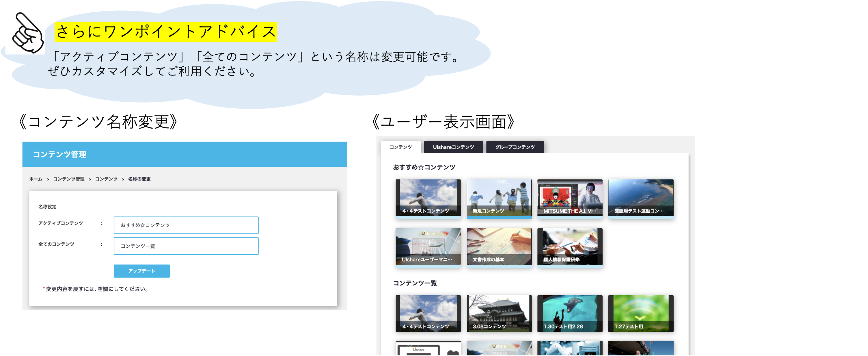This screenshot has height=356, width=868.
Task: Open コンテンツ breadcrumb link
Action: click(x=106, y=179)
